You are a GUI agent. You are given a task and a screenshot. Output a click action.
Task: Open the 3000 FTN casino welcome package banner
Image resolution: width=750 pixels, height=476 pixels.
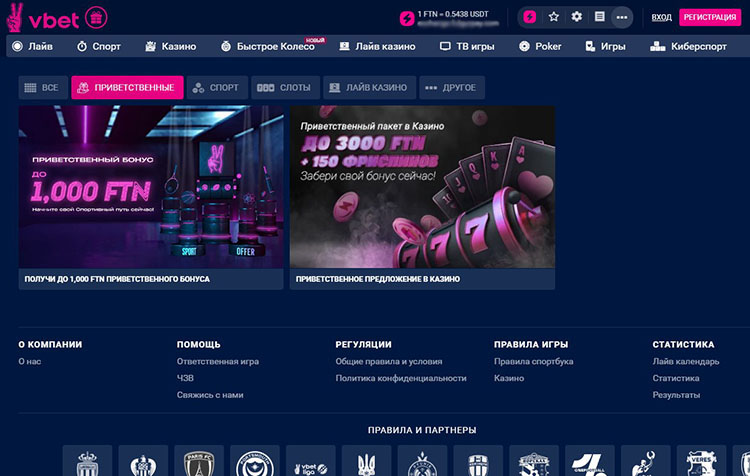click(422, 187)
